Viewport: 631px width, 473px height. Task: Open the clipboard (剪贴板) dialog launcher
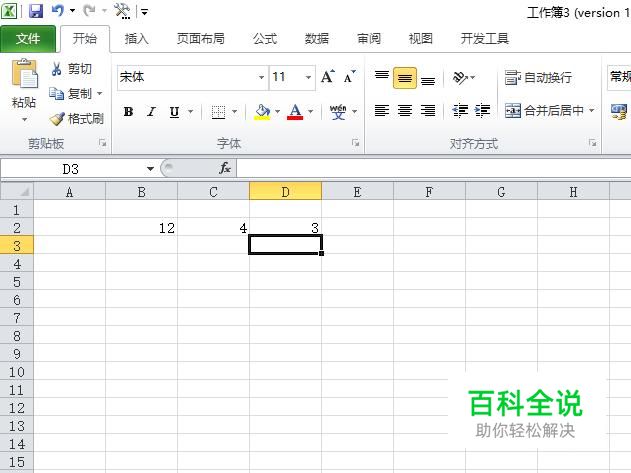pyautogui.click(x=103, y=143)
